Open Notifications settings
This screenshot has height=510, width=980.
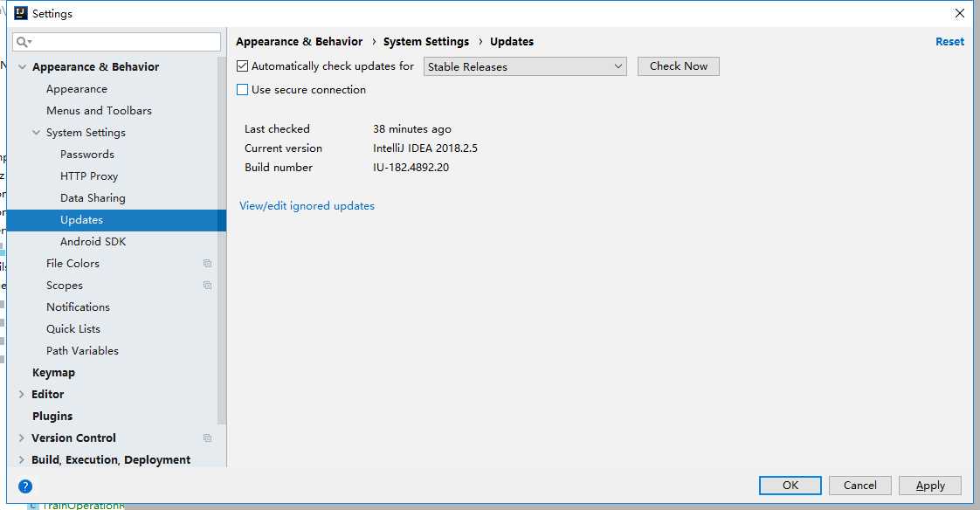78,307
